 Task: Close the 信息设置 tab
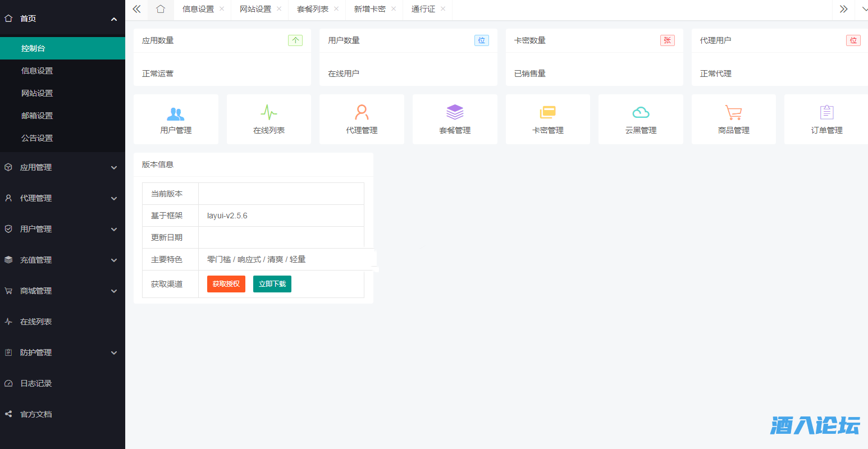click(222, 9)
